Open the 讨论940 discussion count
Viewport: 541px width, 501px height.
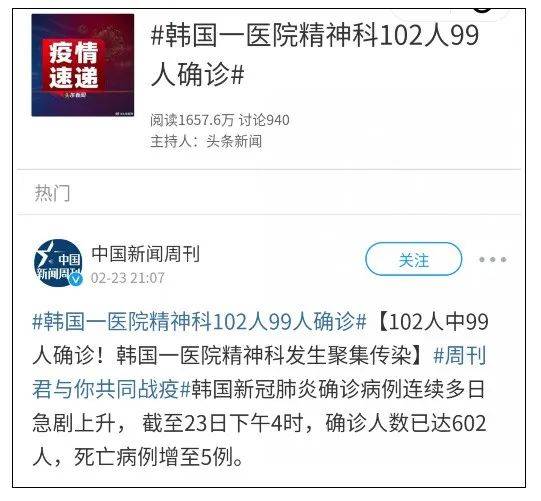pyautogui.click(x=264, y=120)
